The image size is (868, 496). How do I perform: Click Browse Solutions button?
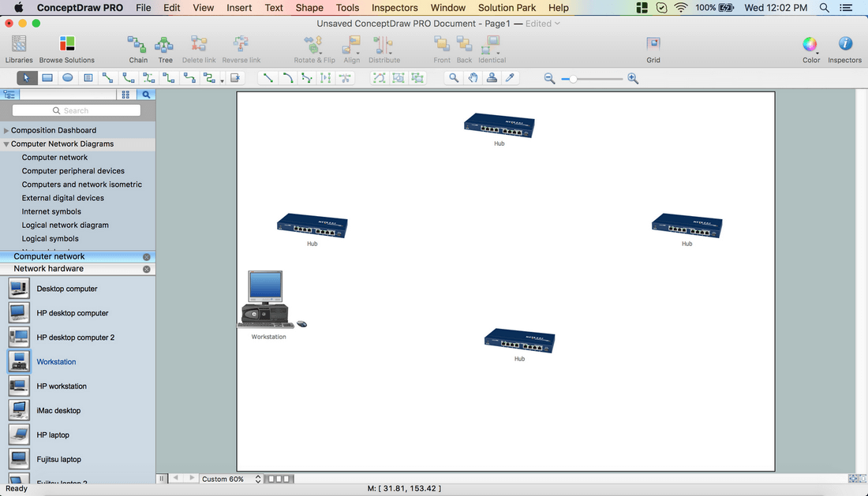tap(67, 49)
